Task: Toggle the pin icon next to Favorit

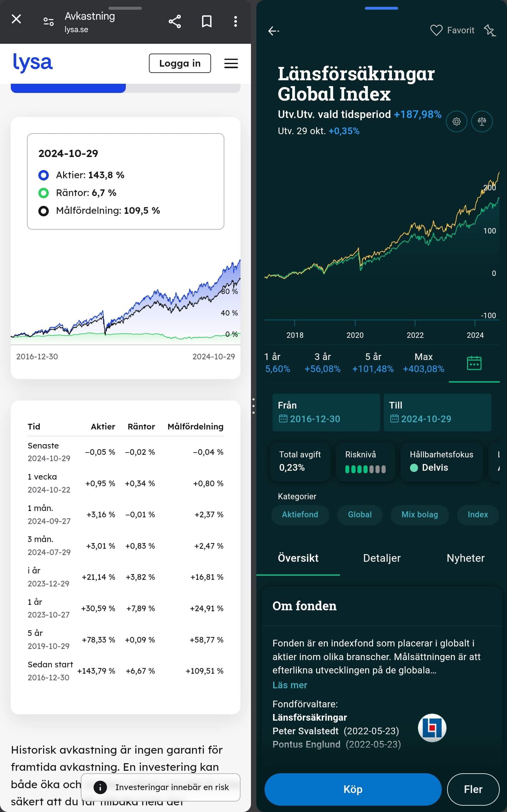Action: (x=490, y=30)
